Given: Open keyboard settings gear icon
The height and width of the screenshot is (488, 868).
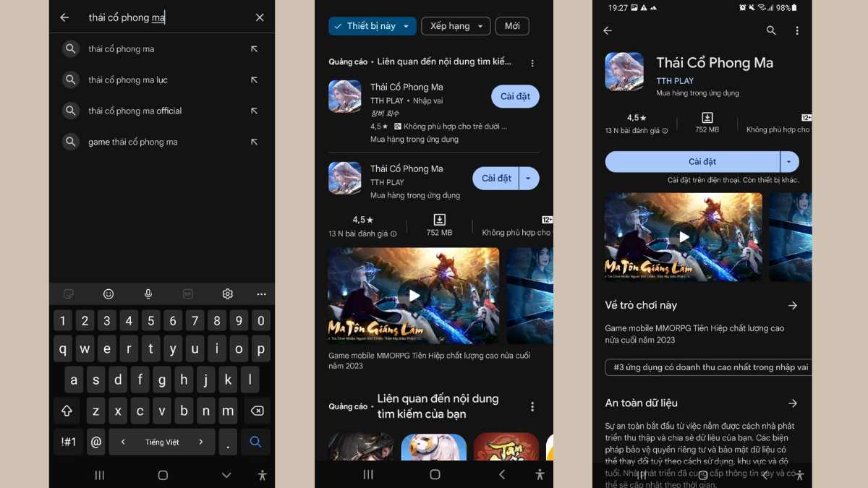Looking at the screenshot, I should pyautogui.click(x=227, y=294).
